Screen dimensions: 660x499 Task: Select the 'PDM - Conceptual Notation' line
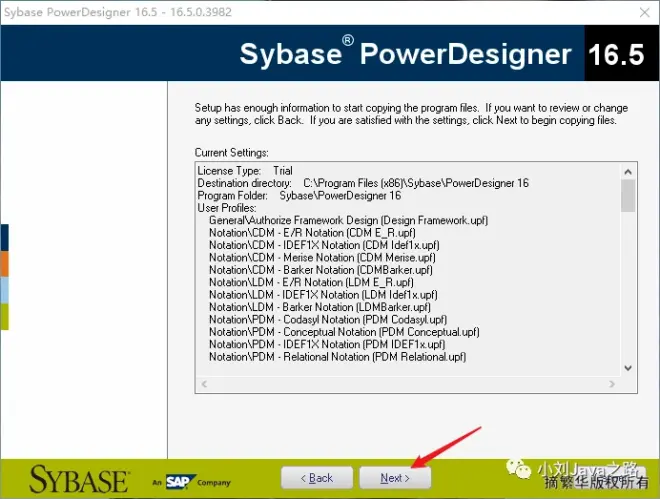coord(344,332)
